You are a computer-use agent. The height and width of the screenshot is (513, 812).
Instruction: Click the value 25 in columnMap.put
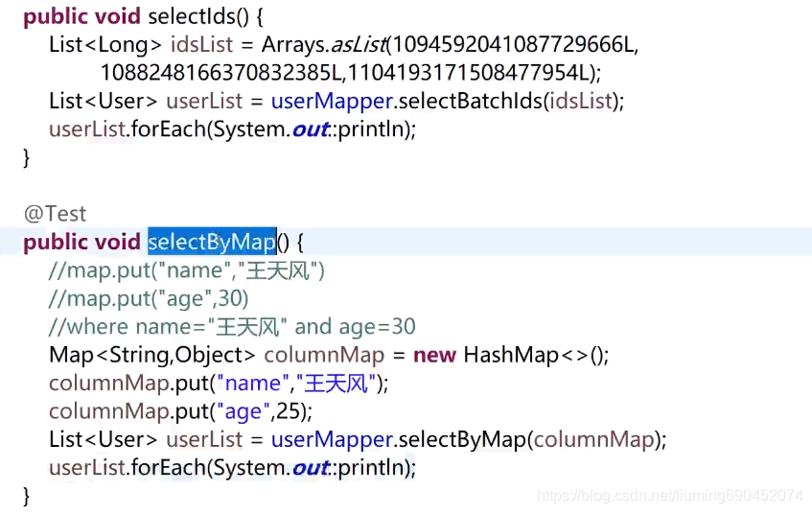[x=289, y=411]
